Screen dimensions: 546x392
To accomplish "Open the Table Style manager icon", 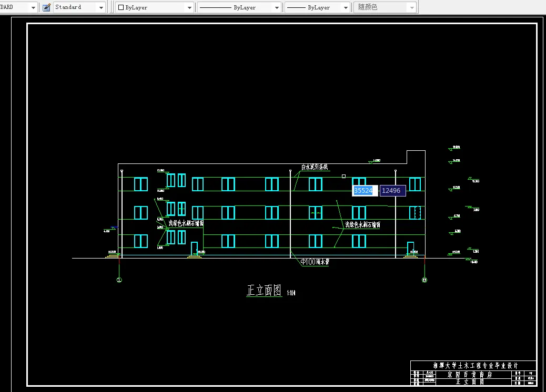I will (x=46, y=7).
